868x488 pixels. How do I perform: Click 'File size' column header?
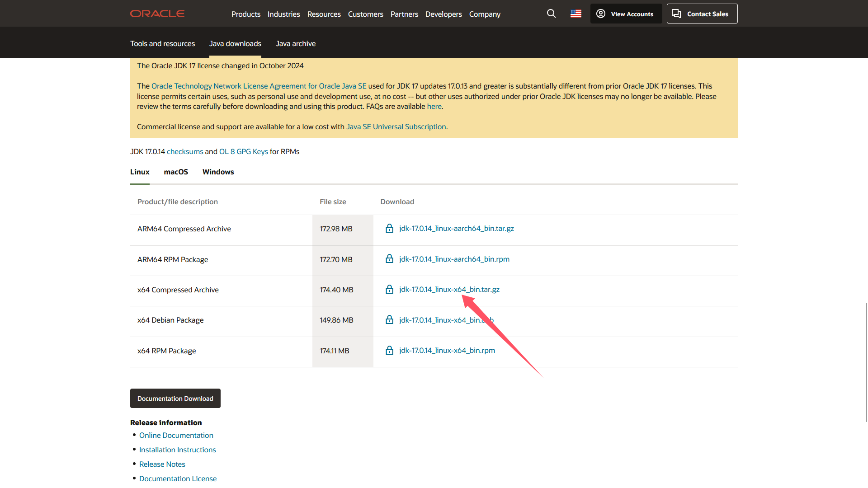333,202
